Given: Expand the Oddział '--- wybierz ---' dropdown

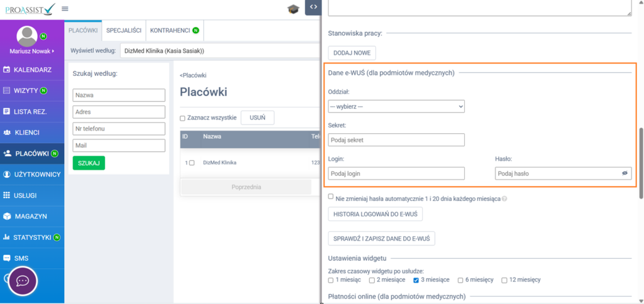Looking at the screenshot, I should pos(396,107).
